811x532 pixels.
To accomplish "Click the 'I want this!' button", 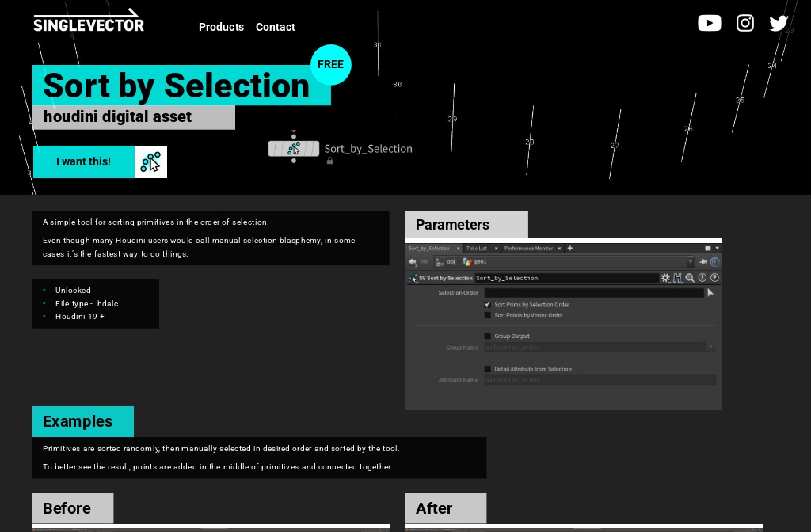I will pos(84,161).
